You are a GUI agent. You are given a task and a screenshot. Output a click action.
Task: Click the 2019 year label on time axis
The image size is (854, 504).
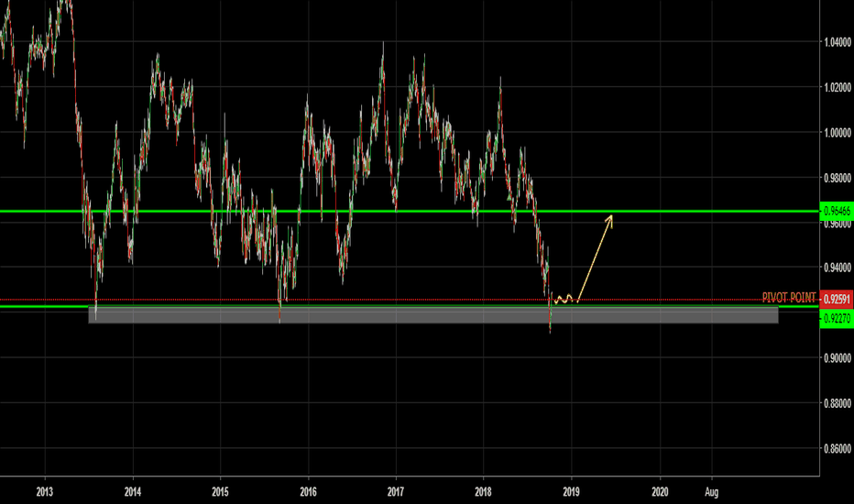[571, 491]
